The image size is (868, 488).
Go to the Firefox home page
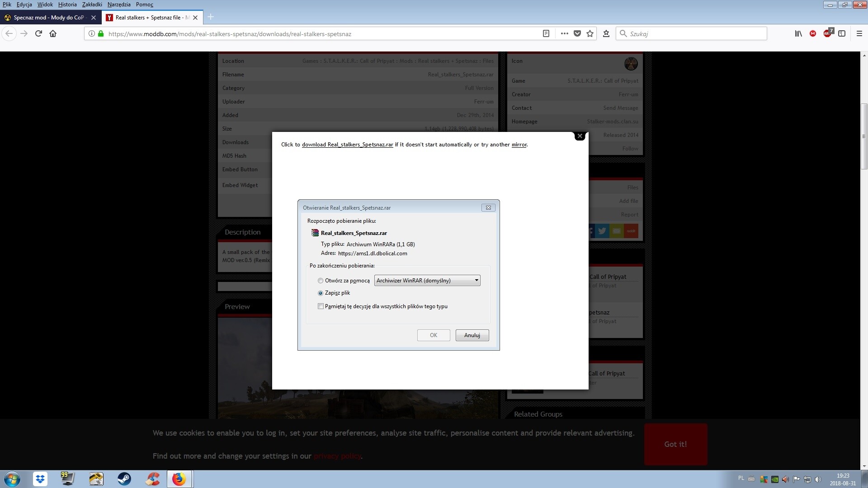(53, 33)
